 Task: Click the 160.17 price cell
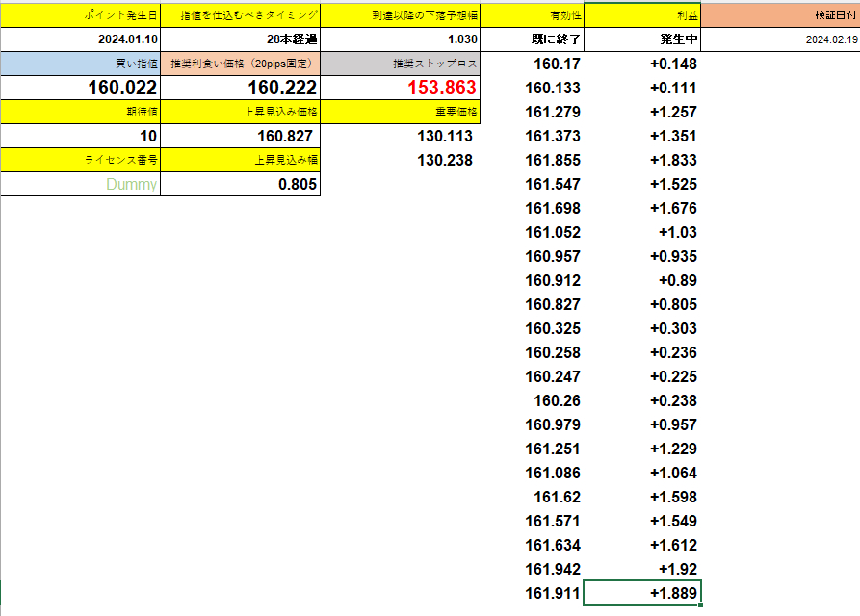click(x=532, y=64)
